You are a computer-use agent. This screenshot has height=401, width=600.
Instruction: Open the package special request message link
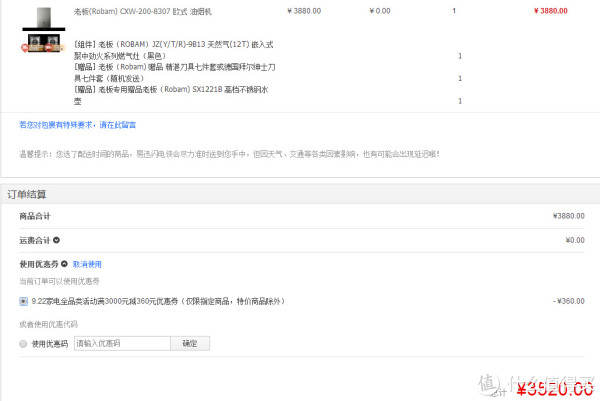78,125
